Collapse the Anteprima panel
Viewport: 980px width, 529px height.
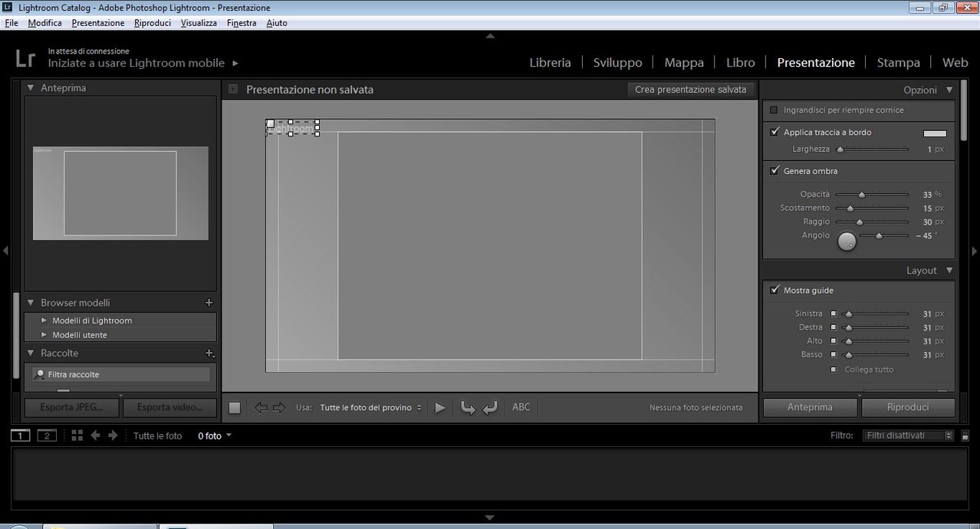31,88
